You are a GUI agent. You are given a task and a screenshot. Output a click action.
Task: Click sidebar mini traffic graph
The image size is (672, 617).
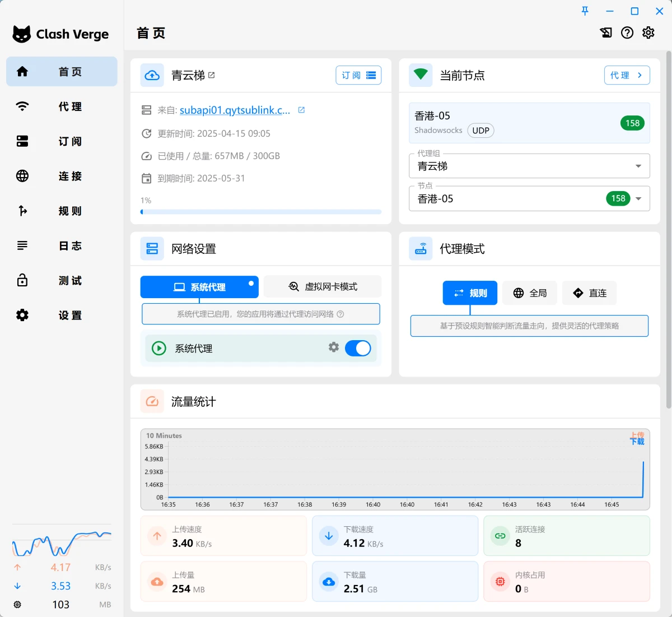tap(62, 541)
